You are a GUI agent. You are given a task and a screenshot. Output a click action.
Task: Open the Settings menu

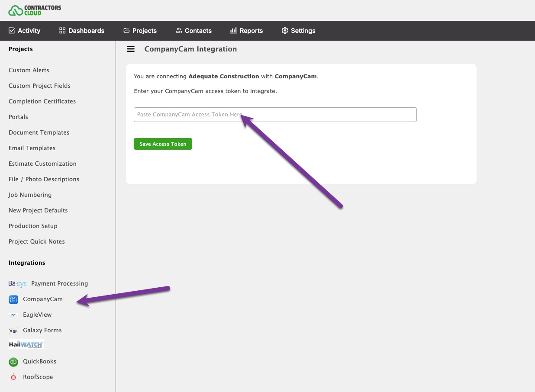[299, 31]
